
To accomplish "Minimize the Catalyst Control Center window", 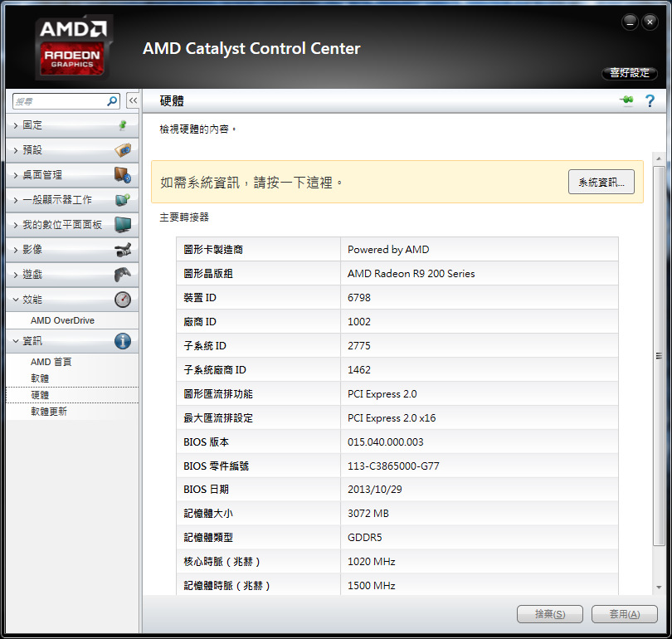I will pyautogui.click(x=630, y=22).
